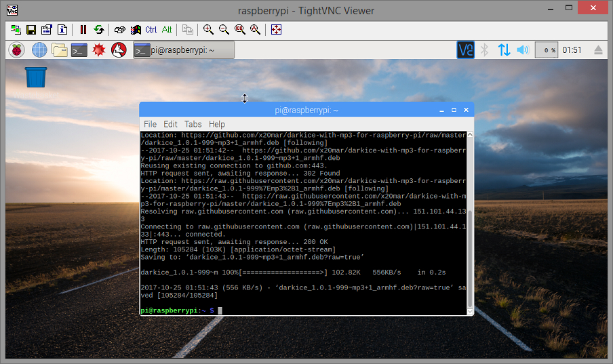613x364 pixels.
Task: Click the '556KB/s' download speed text
Action: [387, 272]
